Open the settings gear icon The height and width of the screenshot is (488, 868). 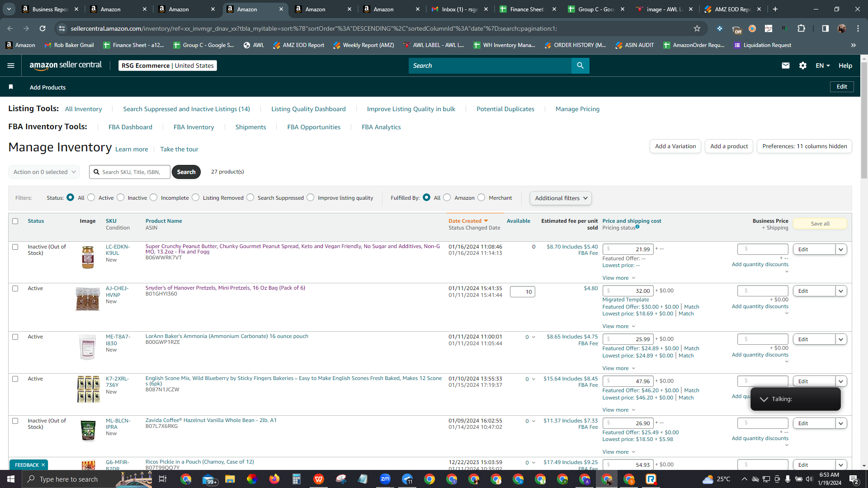(803, 66)
